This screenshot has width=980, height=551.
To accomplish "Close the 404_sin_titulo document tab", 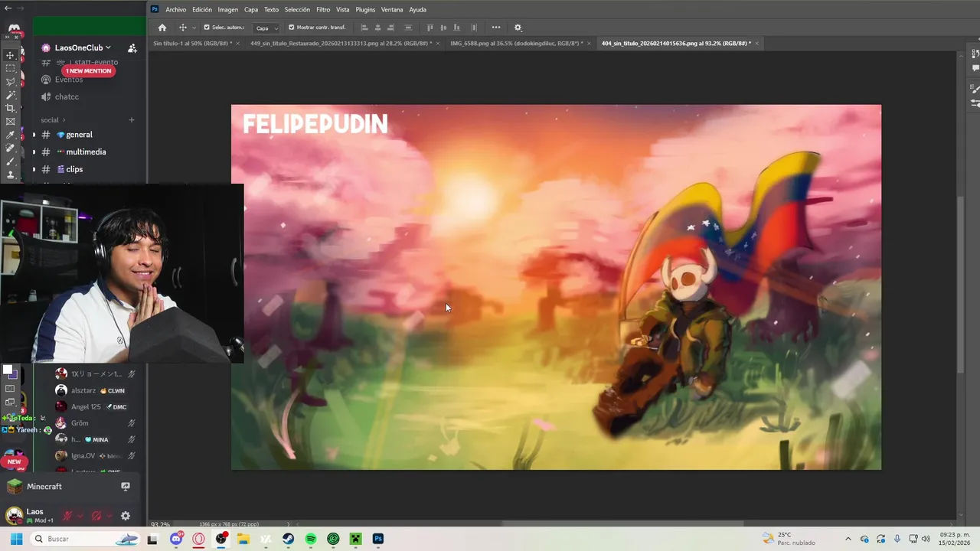I will coord(756,44).
